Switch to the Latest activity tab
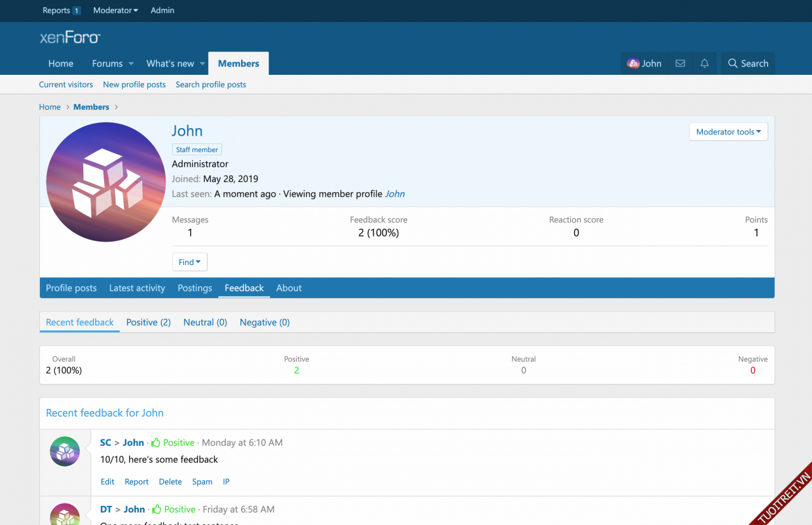 (137, 288)
